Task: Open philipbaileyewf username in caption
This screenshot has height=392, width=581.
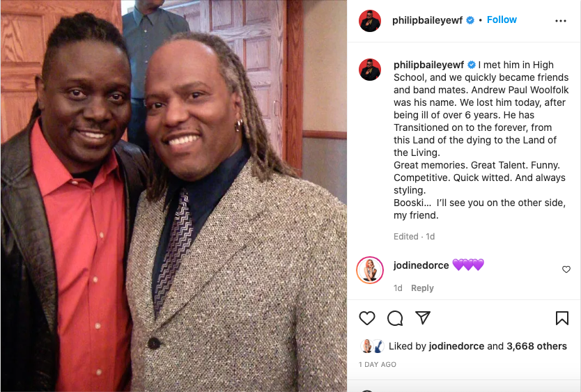Action: pos(428,65)
